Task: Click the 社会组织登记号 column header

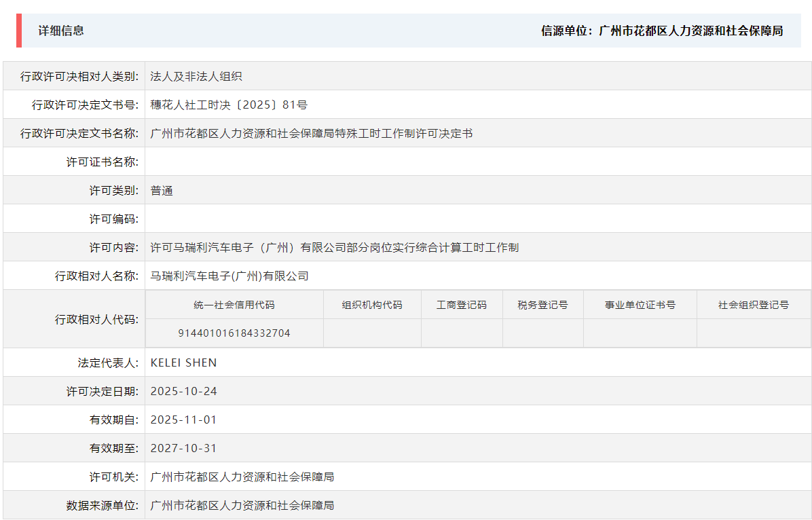Action: (754, 304)
